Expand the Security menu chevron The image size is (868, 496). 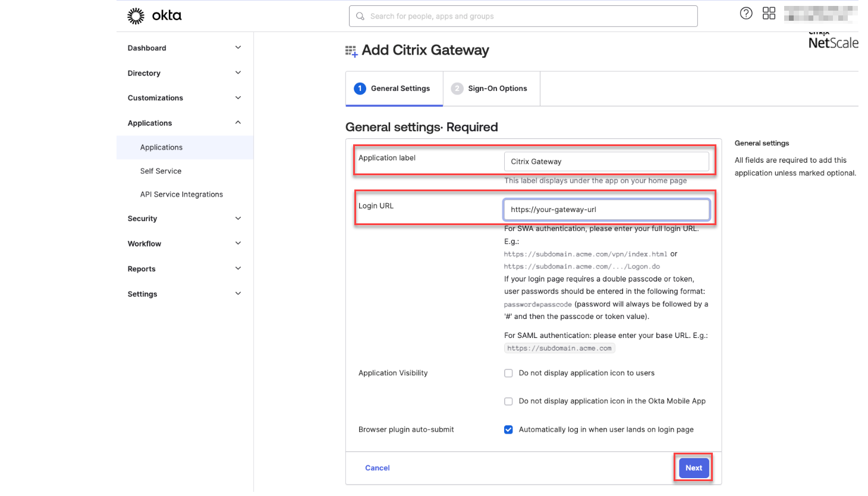pyautogui.click(x=238, y=219)
